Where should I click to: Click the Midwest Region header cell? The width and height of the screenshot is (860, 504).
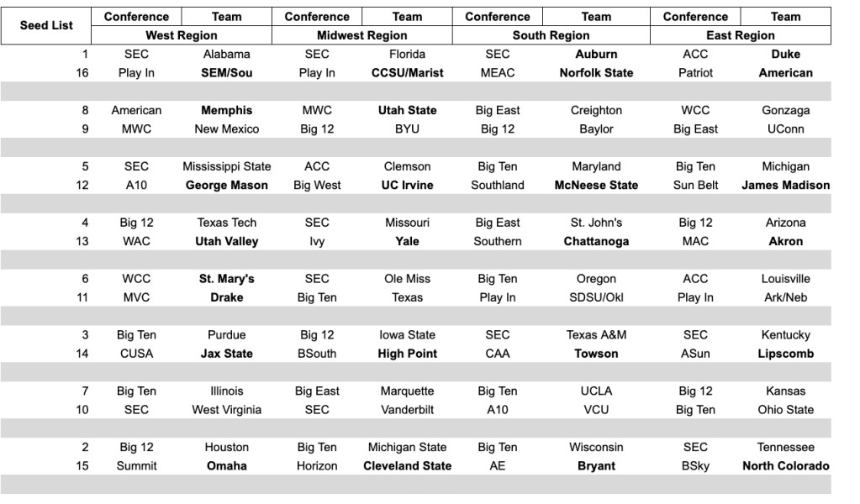(362, 35)
